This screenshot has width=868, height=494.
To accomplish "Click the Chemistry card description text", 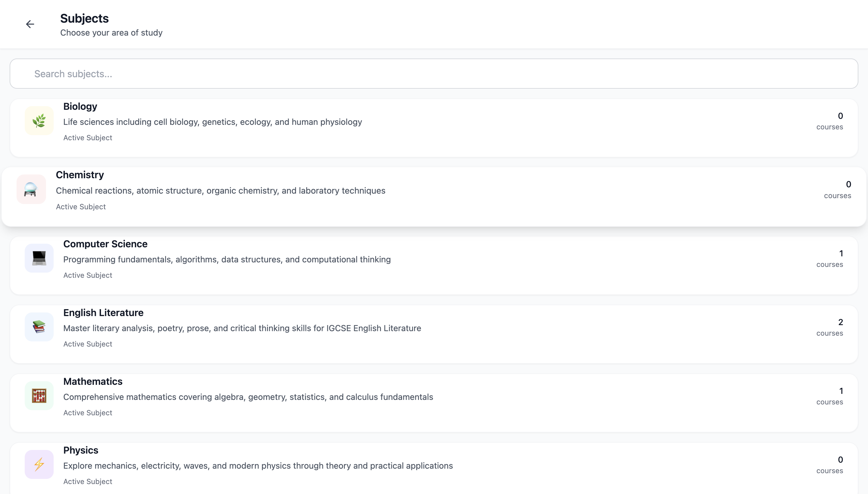I will pos(220,191).
